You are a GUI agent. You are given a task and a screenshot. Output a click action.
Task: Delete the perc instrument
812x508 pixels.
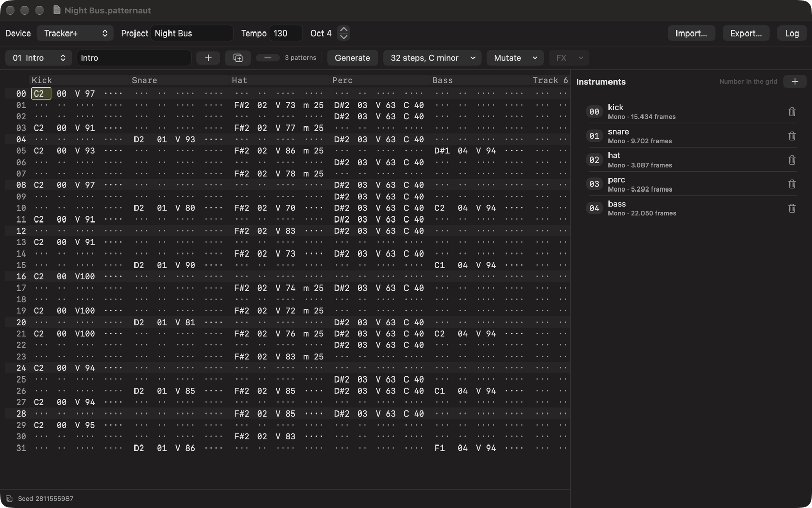tap(792, 184)
